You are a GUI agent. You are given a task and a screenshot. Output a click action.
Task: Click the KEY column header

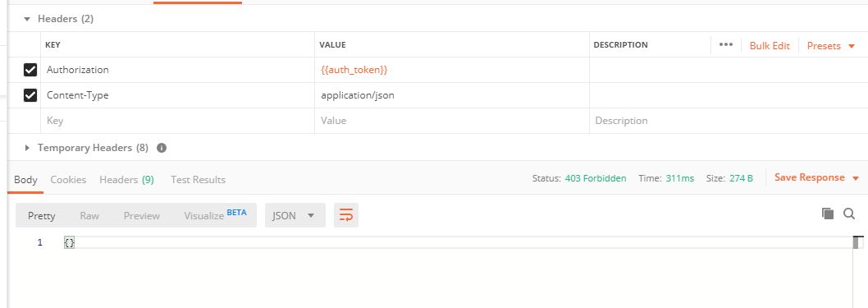(53, 45)
